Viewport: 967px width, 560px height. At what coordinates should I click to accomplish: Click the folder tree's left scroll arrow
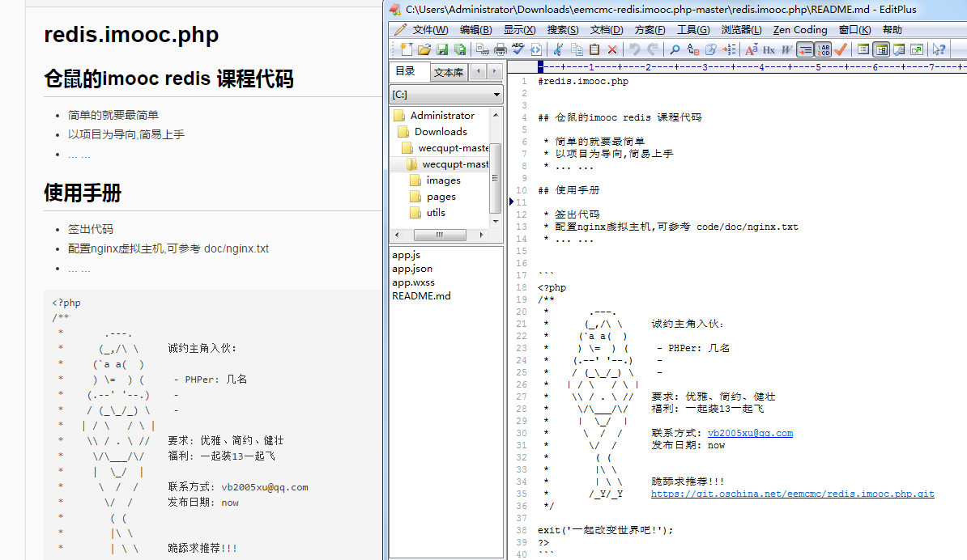(397, 235)
